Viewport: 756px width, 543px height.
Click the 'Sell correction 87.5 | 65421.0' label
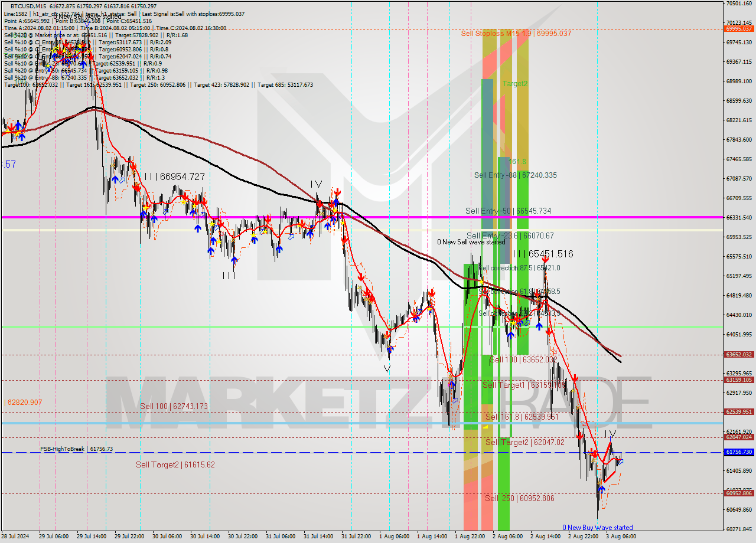(x=519, y=268)
